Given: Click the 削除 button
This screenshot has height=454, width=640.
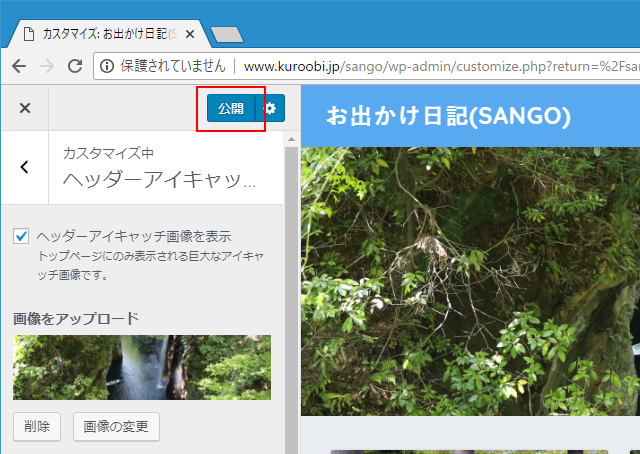Looking at the screenshot, I should (37, 427).
